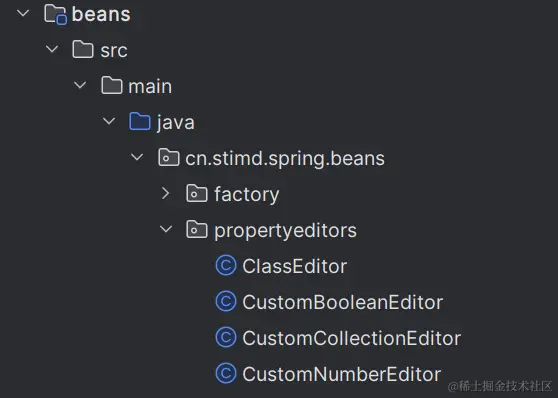Click the beans module folder icon
Image resolution: width=558 pixels, height=398 pixels.
coord(56,15)
